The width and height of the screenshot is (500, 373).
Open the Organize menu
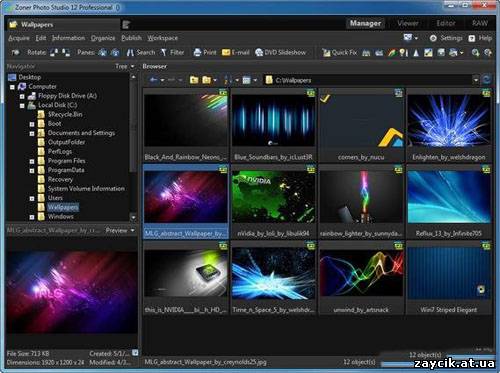coord(103,38)
